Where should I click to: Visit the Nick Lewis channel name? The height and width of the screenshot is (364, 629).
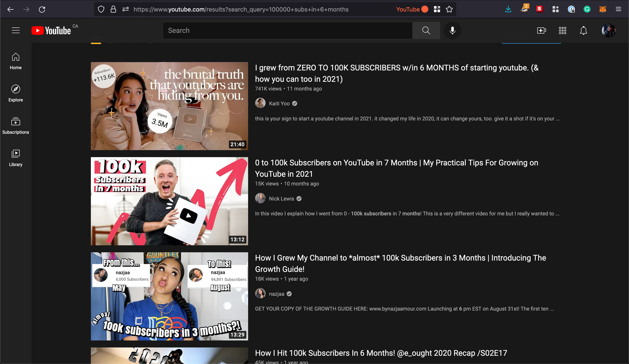281,199
